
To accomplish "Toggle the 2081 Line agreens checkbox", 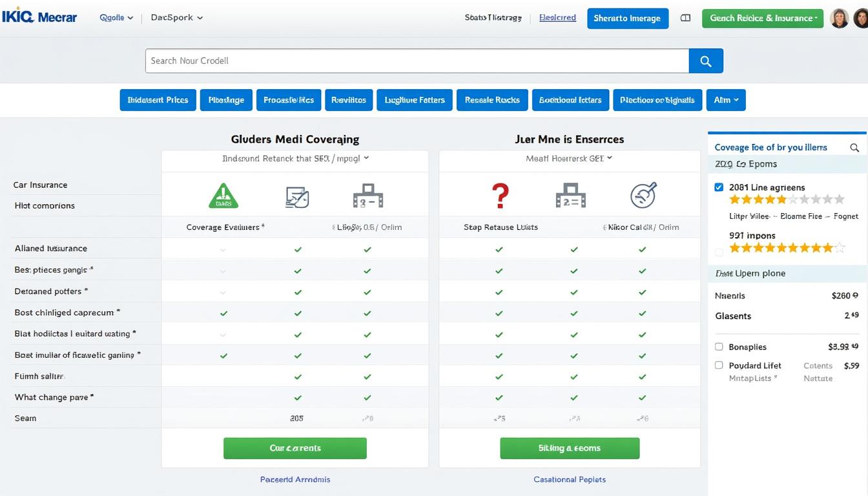I will tap(719, 187).
